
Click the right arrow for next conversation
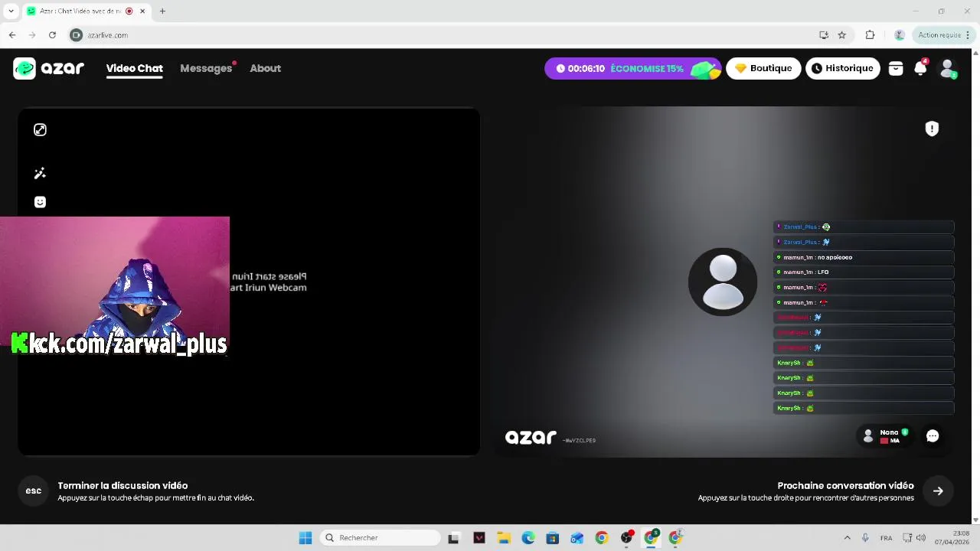pos(938,491)
